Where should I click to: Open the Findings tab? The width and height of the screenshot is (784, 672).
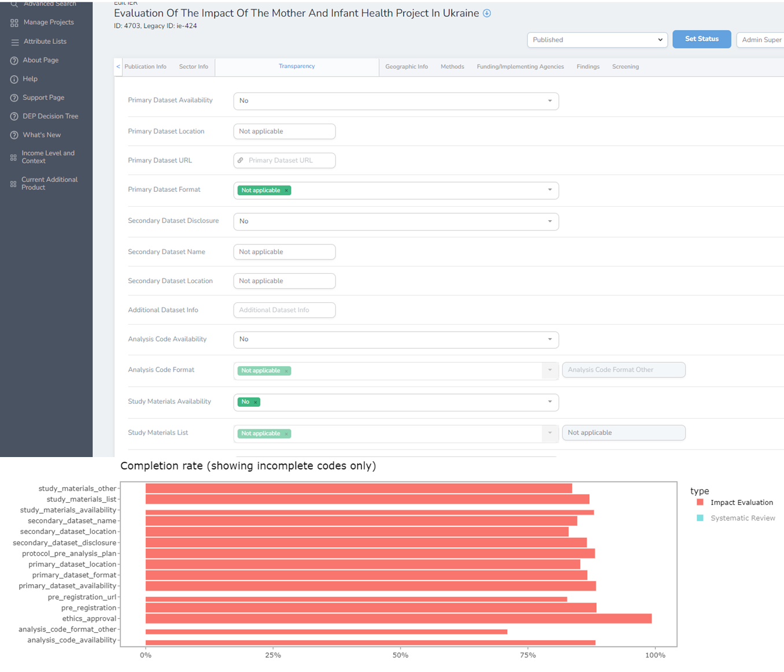[587, 67]
